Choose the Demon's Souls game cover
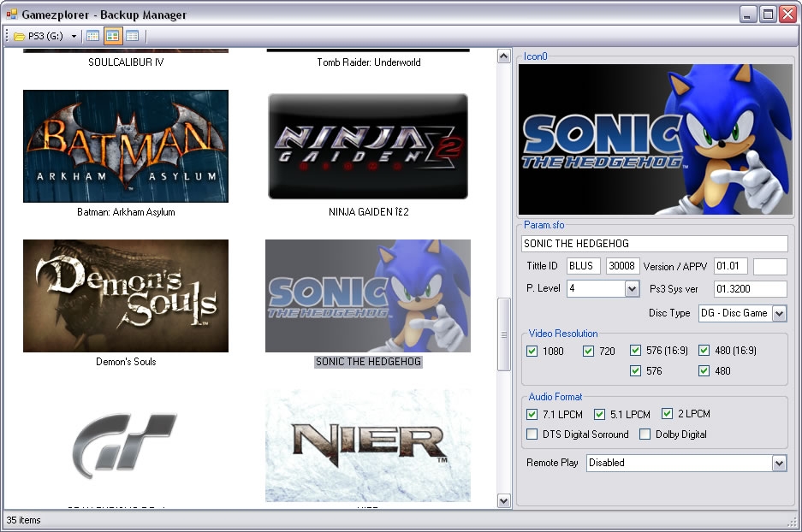The image size is (802, 532). 126,296
